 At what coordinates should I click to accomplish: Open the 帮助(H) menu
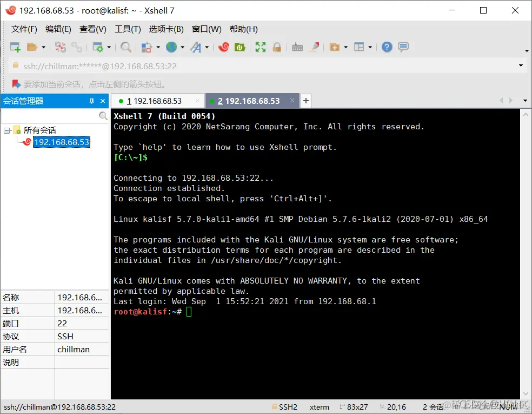click(x=244, y=29)
